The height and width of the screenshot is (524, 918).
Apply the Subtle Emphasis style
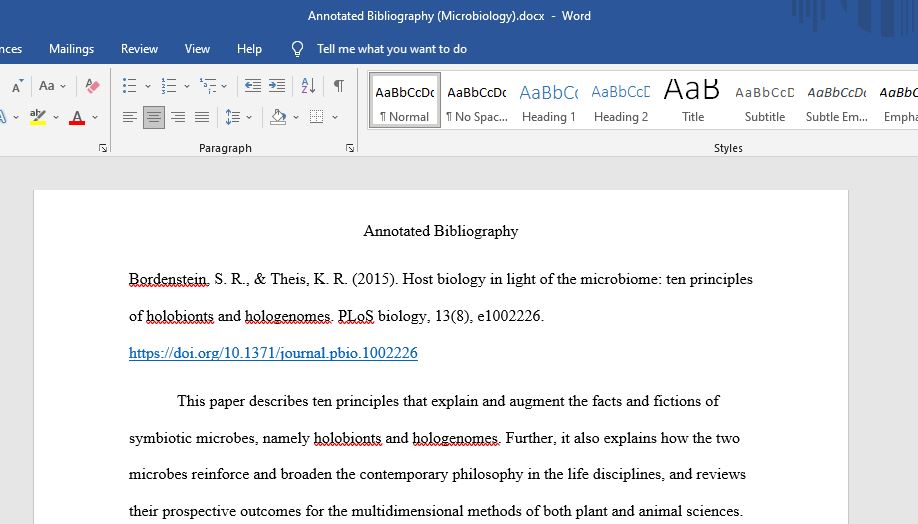click(x=837, y=100)
